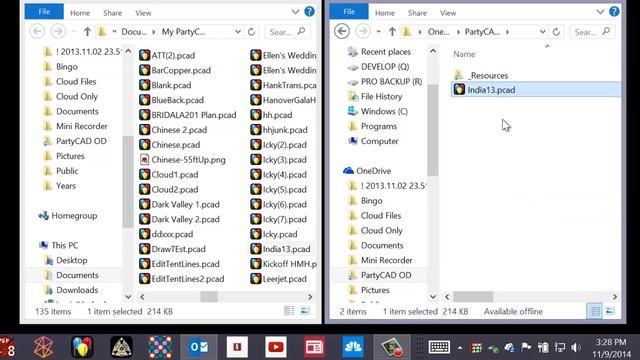This screenshot has width=640, height=360.
Task: Open the YouTube app on taskbar
Action: [x=276, y=347]
